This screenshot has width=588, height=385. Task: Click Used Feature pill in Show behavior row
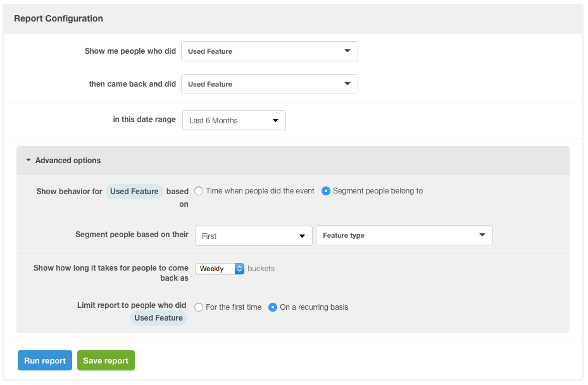[134, 192]
